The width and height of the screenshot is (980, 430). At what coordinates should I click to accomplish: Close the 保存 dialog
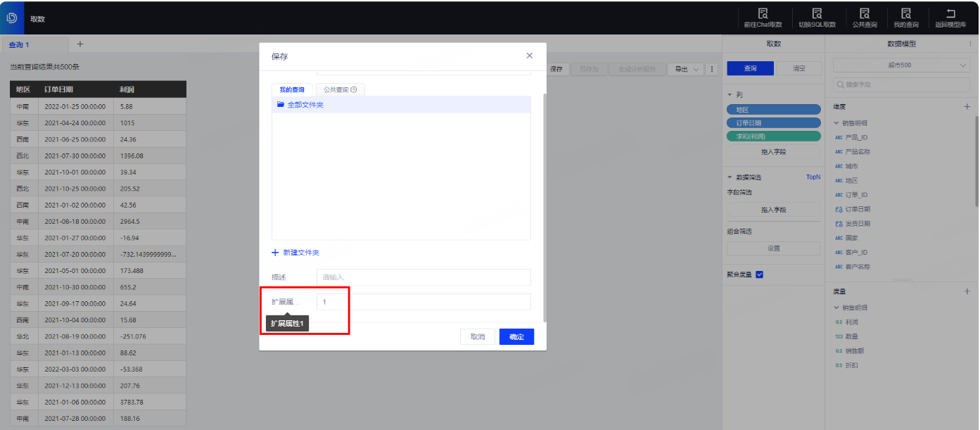coord(529,56)
